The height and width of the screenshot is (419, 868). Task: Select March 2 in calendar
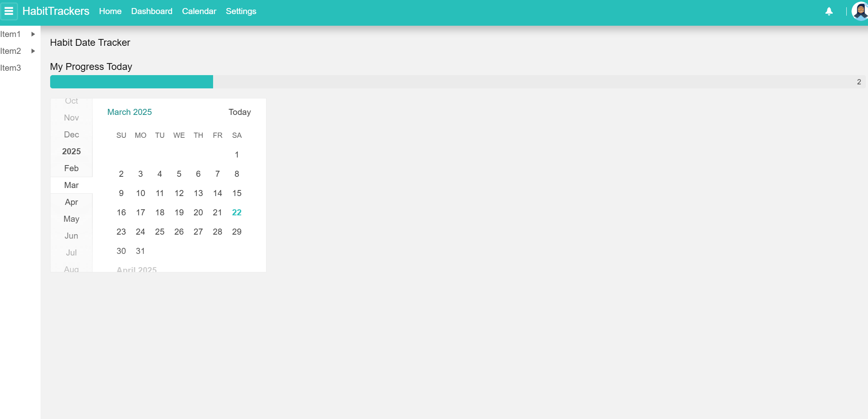pos(121,174)
